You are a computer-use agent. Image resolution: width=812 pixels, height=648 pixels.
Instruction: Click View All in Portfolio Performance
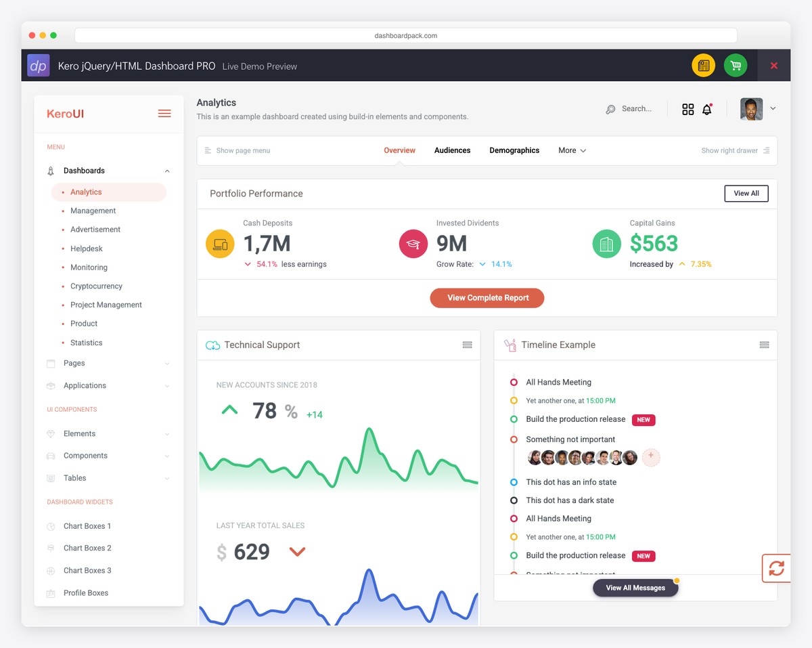pos(746,193)
